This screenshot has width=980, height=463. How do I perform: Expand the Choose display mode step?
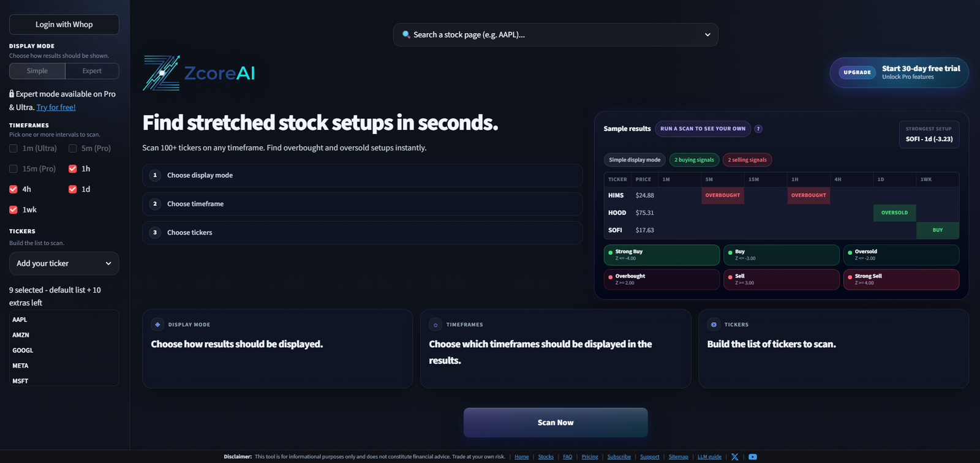[362, 175]
